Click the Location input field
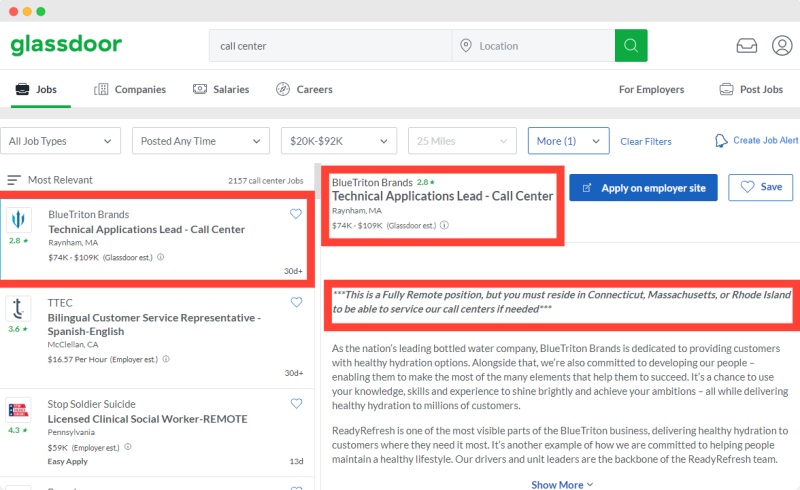Screen dimensions: 800x490 tap(533, 45)
